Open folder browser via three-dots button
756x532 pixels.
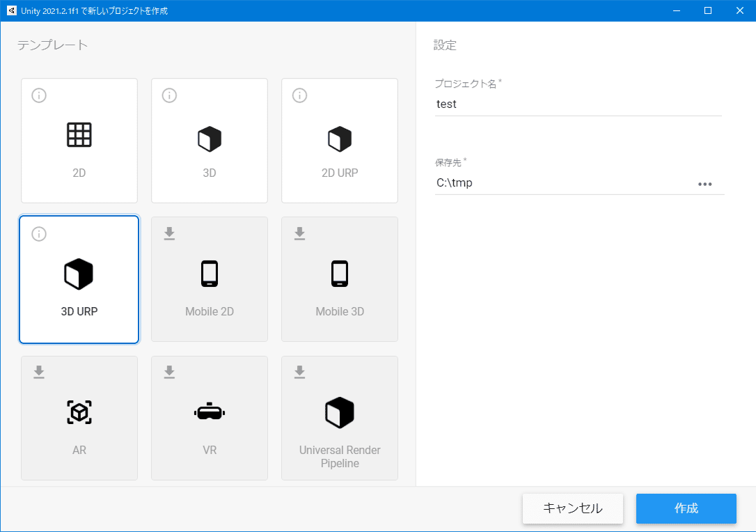coord(705,184)
